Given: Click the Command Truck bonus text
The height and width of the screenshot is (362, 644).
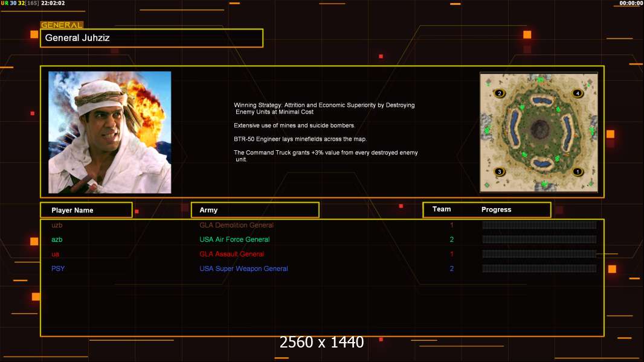Looking at the screenshot, I should (x=326, y=156).
